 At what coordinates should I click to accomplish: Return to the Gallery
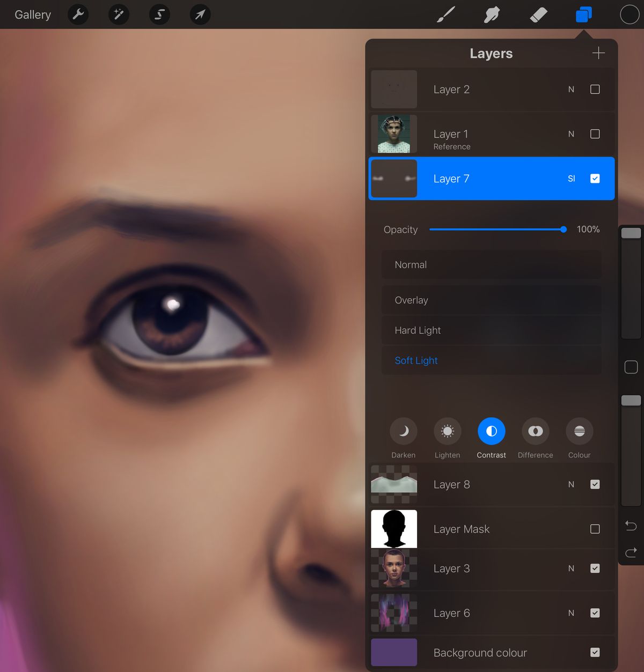coord(32,14)
